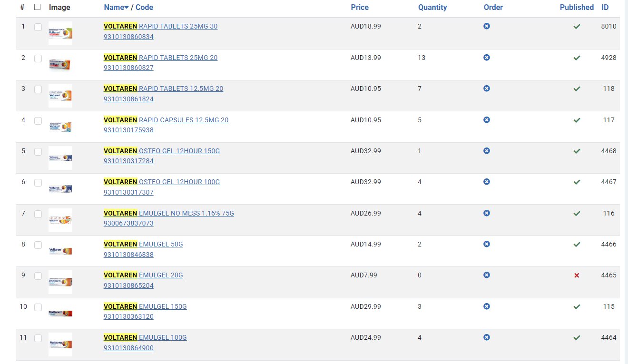Image resolution: width=628 pixels, height=364 pixels.
Task: Click order icon for Voltaren Osteo Gel 150G
Action: click(x=486, y=151)
